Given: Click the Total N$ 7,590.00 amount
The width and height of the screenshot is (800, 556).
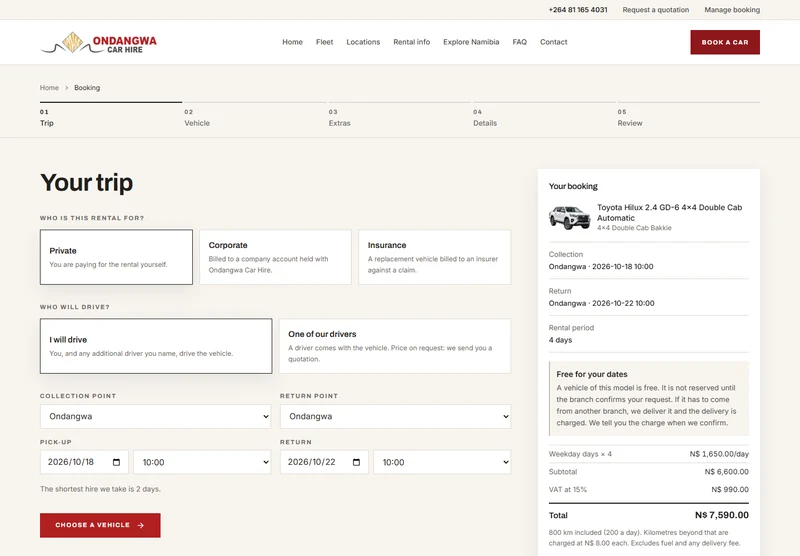Looking at the screenshot, I should click(722, 515).
